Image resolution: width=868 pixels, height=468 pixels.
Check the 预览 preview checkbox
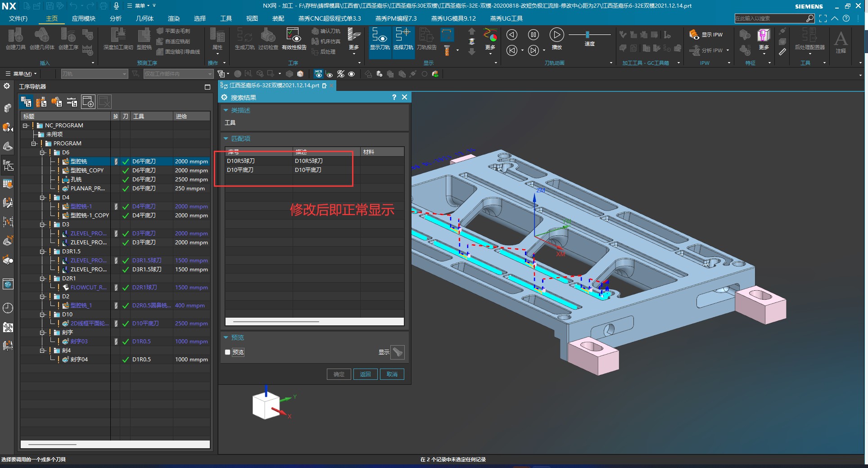tap(228, 352)
